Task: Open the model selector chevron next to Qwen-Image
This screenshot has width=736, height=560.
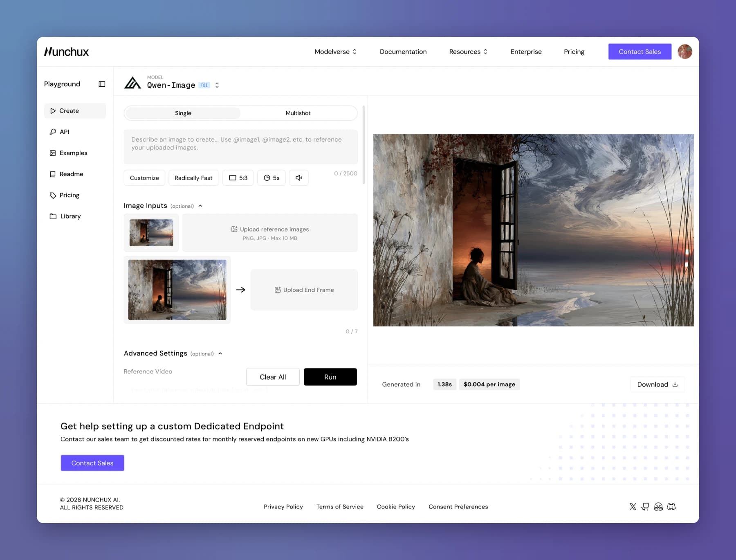Action: tap(217, 85)
